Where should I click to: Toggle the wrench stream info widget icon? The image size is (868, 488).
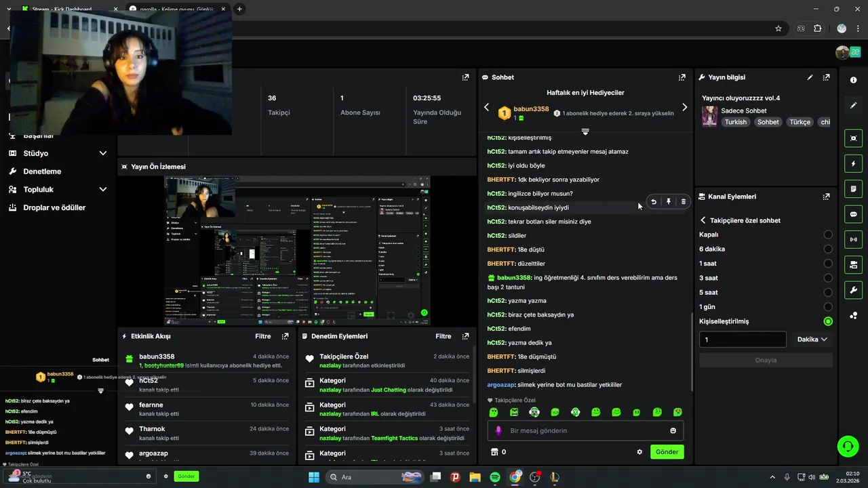(x=853, y=290)
